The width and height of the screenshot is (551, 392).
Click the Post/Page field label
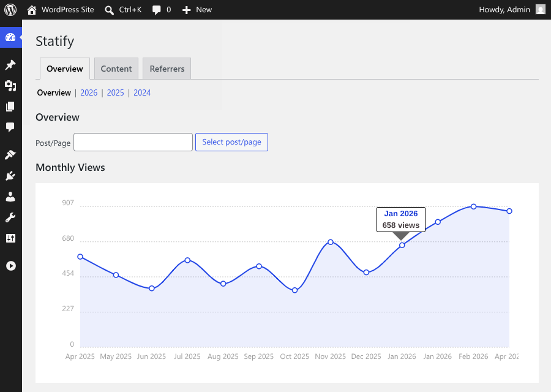click(x=53, y=143)
